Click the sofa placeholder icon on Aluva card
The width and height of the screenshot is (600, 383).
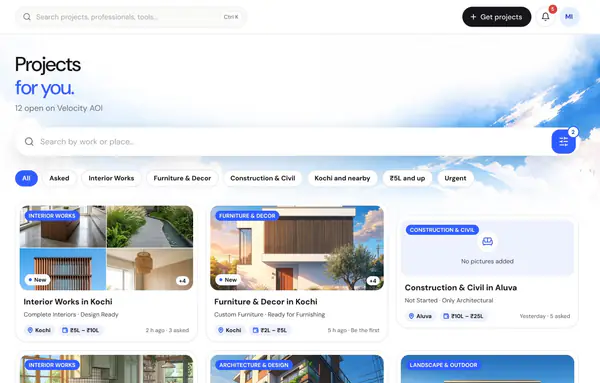488,241
